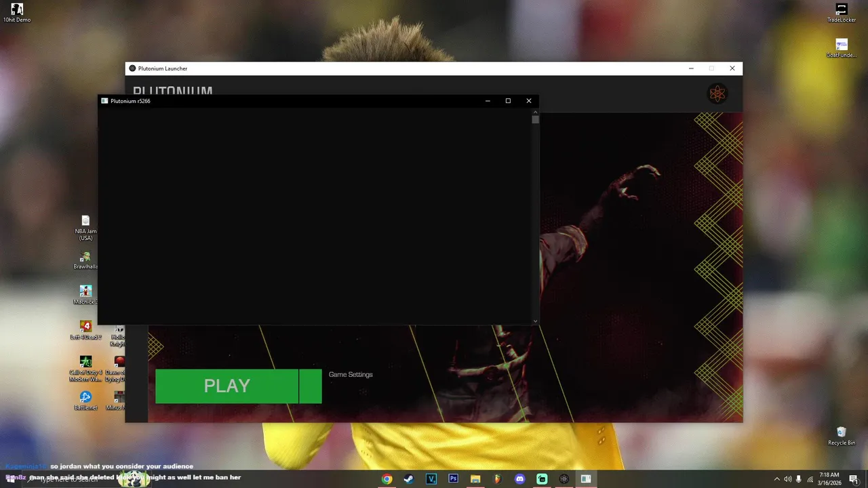Viewport: 868px width, 488px height.
Task: Open FL Studio from the taskbar
Action: coord(497,479)
